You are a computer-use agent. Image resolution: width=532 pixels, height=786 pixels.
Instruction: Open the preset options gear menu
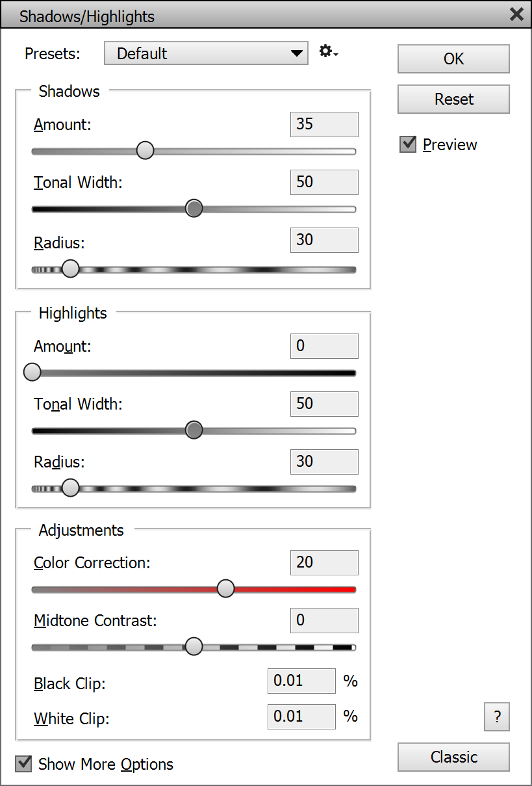point(328,52)
